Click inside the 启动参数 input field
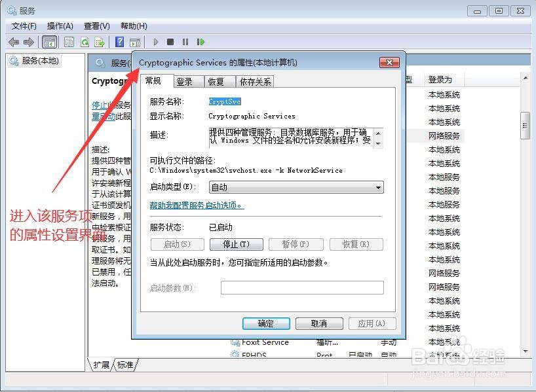This screenshot has width=536, height=392. [x=301, y=287]
